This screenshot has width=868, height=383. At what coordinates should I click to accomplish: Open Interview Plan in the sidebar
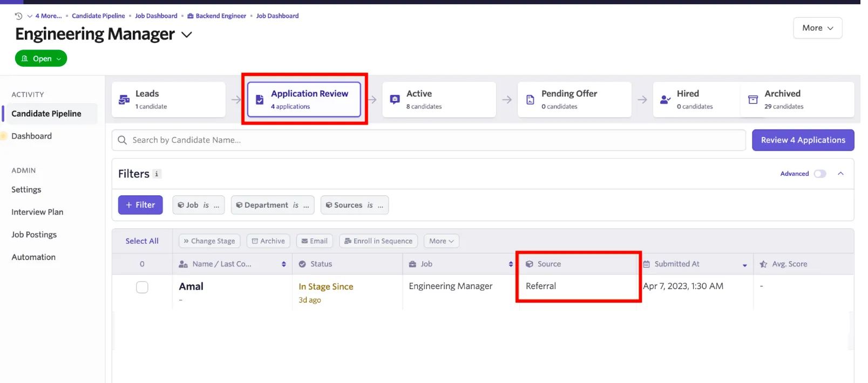(37, 212)
